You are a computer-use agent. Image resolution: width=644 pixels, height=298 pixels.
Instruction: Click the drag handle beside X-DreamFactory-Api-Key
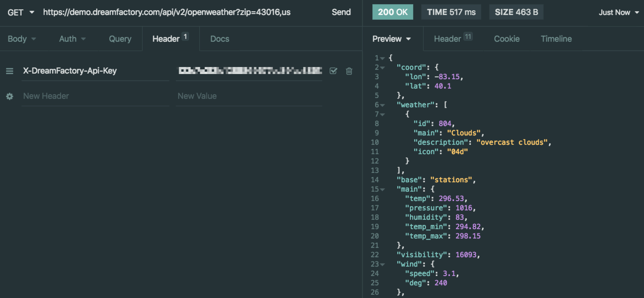pyautogui.click(x=9, y=71)
